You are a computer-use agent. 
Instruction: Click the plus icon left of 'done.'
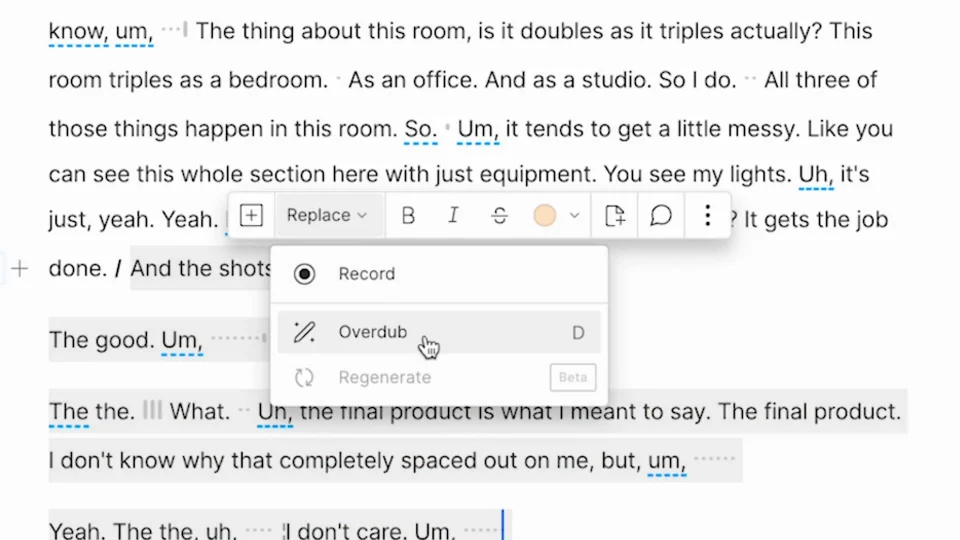coord(20,268)
